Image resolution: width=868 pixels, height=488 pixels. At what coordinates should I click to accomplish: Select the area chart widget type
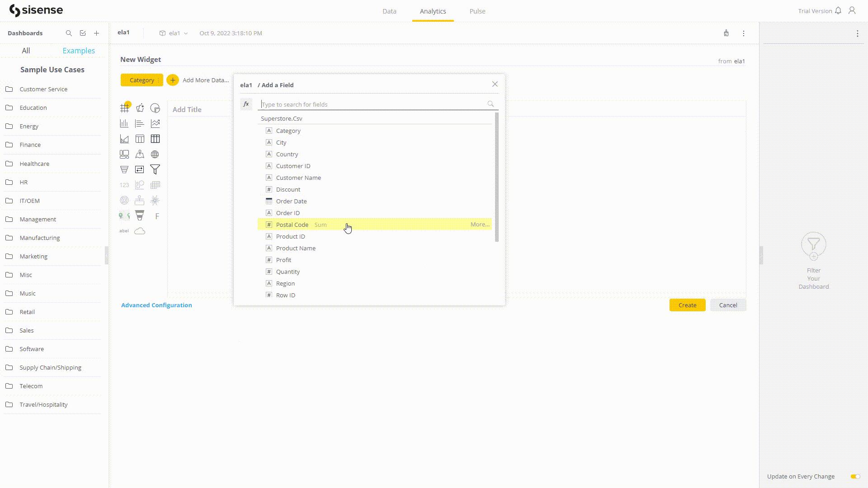(x=125, y=139)
